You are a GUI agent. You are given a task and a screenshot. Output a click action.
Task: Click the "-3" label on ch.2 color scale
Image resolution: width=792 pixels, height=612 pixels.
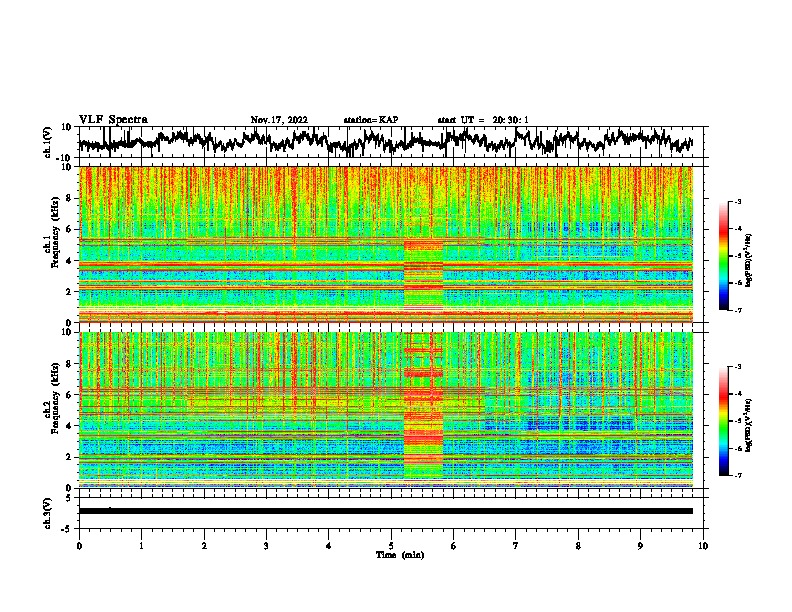(x=738, y=367)
